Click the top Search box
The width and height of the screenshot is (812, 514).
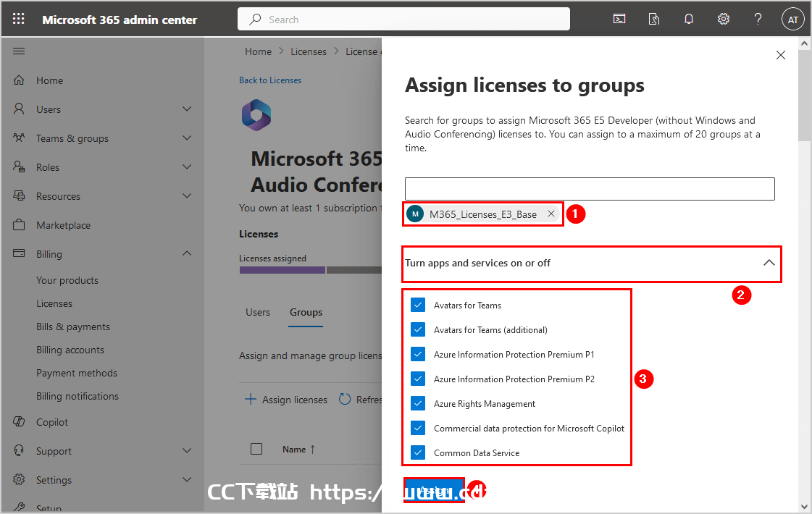click(x=404, y=19)
